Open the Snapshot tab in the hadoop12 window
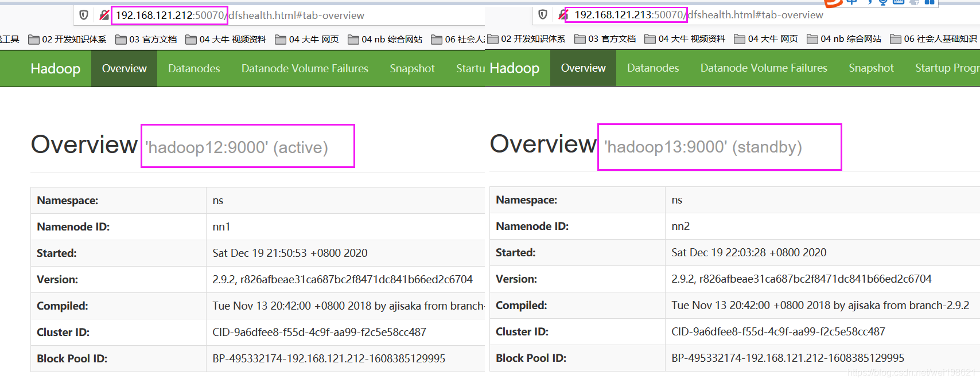 point(412,69)
